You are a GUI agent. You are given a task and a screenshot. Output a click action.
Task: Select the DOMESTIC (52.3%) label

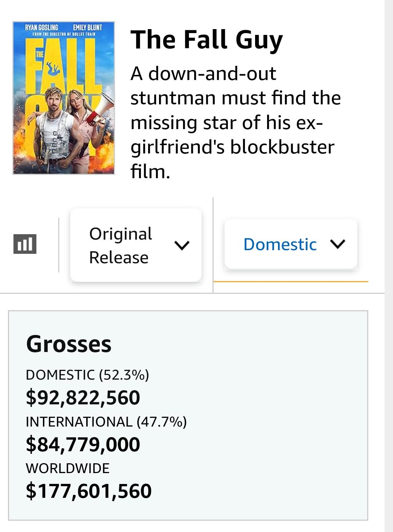(87, 375)
